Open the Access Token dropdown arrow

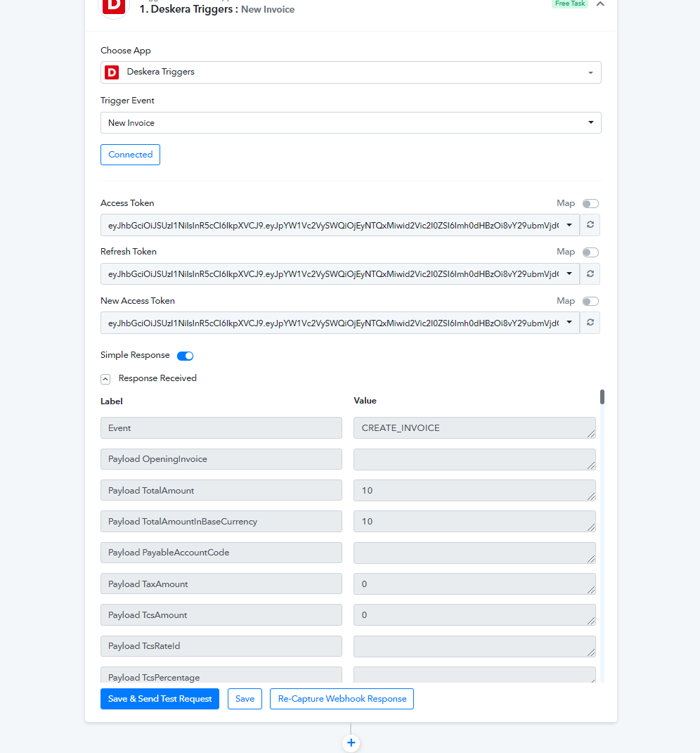[569, 225]
